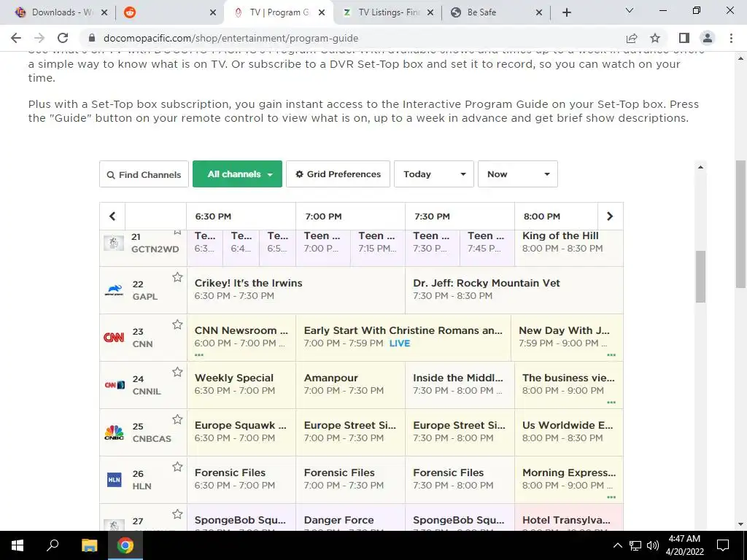Open Chrome profile menu

click(x=708, y=38)
